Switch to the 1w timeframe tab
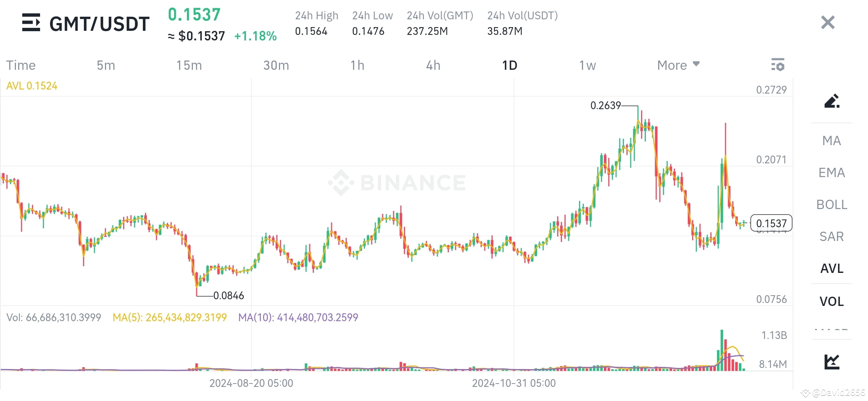868x401 pixels. pos(587,65)
